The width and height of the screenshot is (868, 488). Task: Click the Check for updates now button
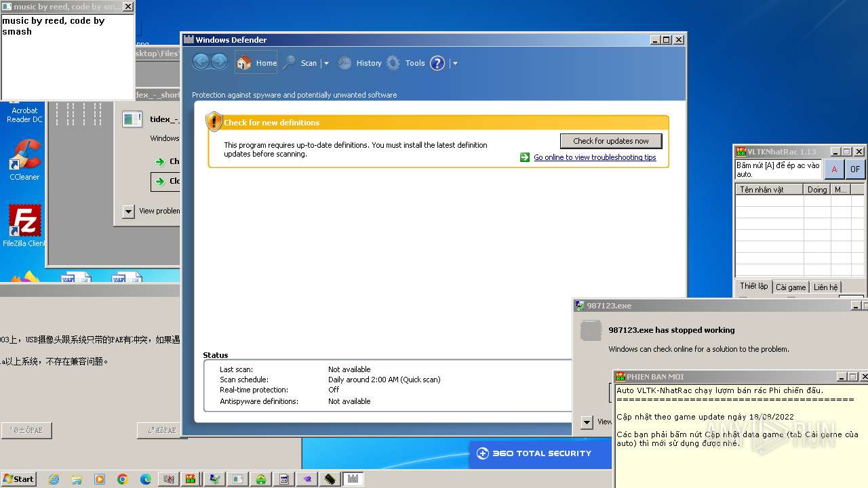pyautogui.click(x=611, y=141)
